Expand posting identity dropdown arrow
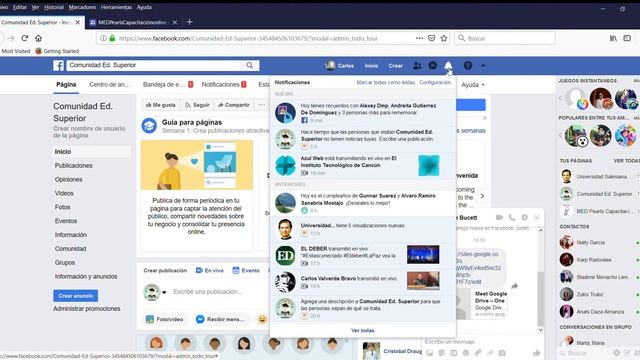This screenshot has width=640, height=360. (164, 292)
